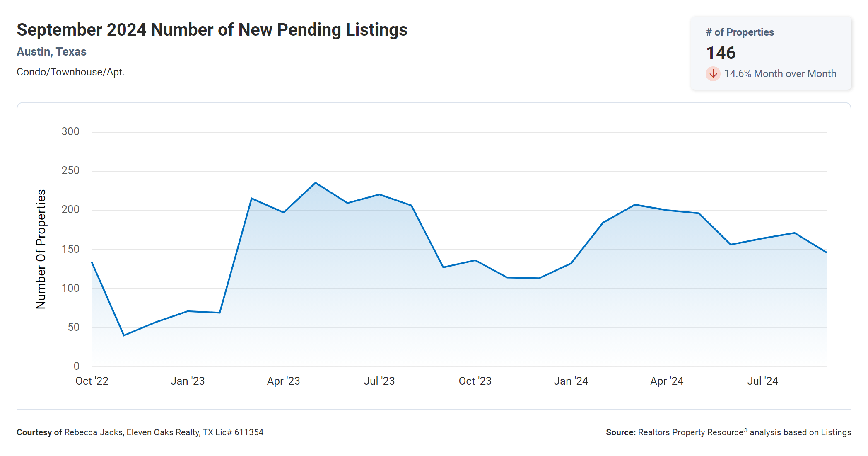Click the chart title 'September 2024 Number of New Pending Listings'
868x456 pixels.
(212, 30)
